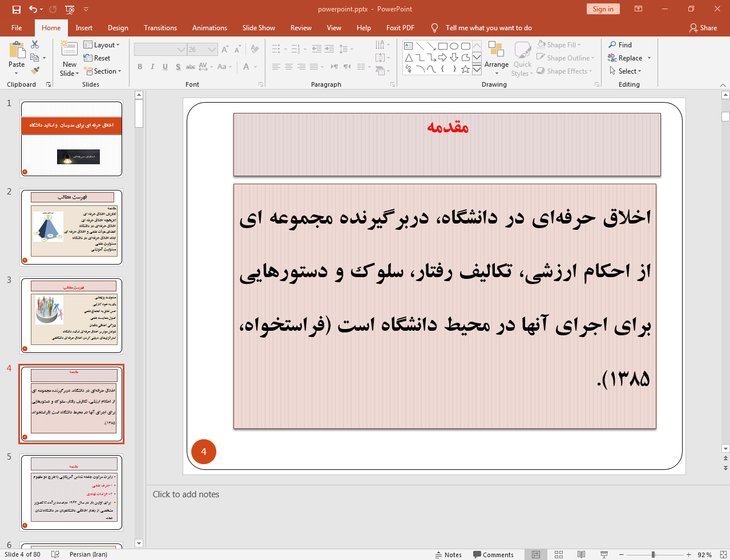Center the paragraph text
730x560 pixels.
pyautogui.click(x=289, y=67)
